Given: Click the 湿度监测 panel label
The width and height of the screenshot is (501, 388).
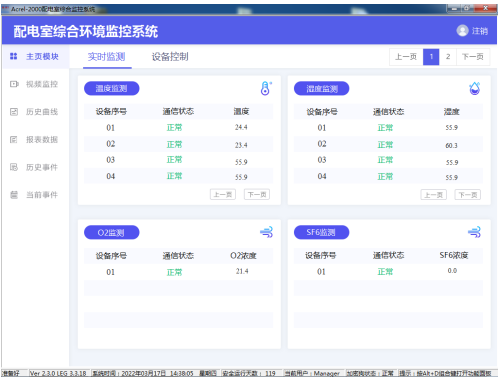Looking at the screenshot, I should [322, 89].
